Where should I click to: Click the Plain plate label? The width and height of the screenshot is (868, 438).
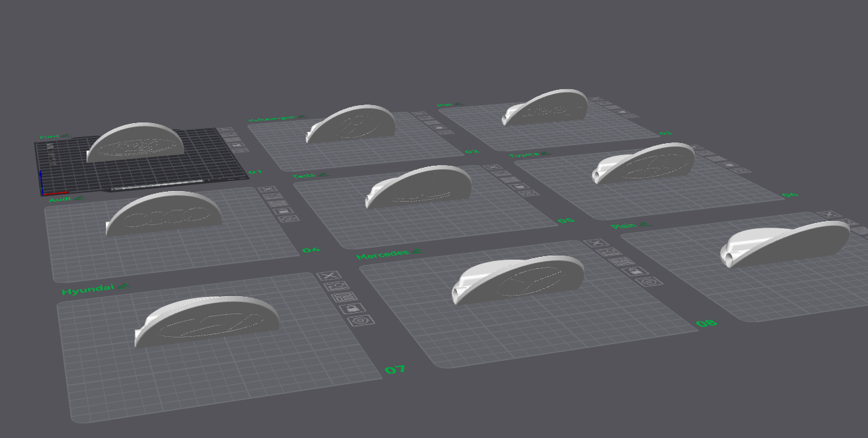pyautogui.click(x=624, y=226)
